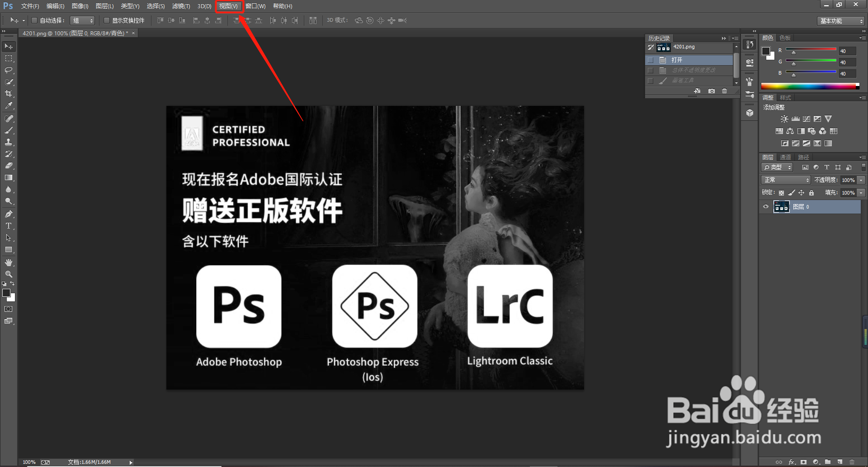Select the Zoom tool
868x467 pixels.
click(9, 274)
